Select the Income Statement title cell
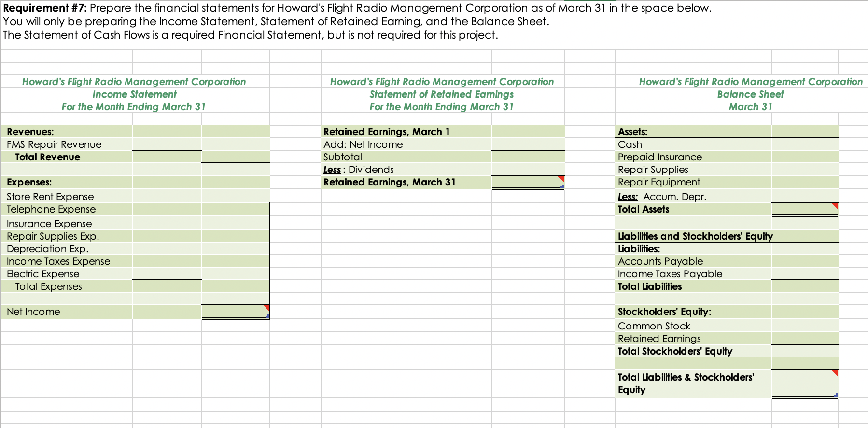The image size is (868, 428). (x=135, y=94)
